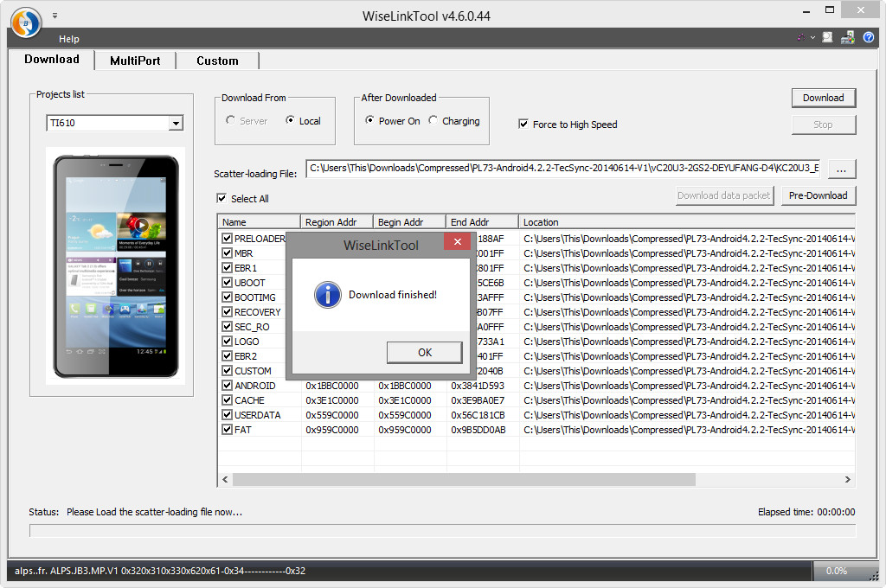
Task: Click the Download button
Action: point(824,98)
